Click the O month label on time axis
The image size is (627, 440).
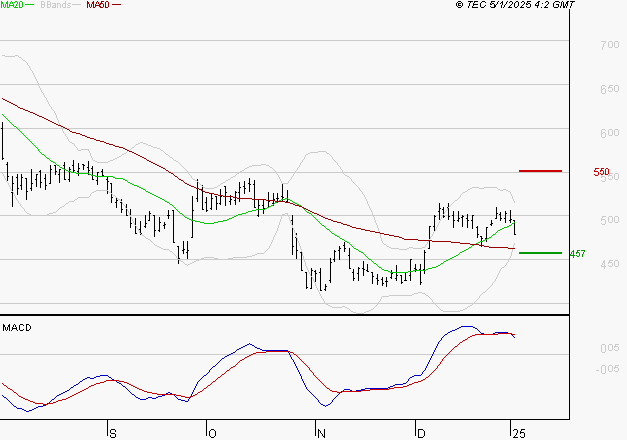point(213,433)
